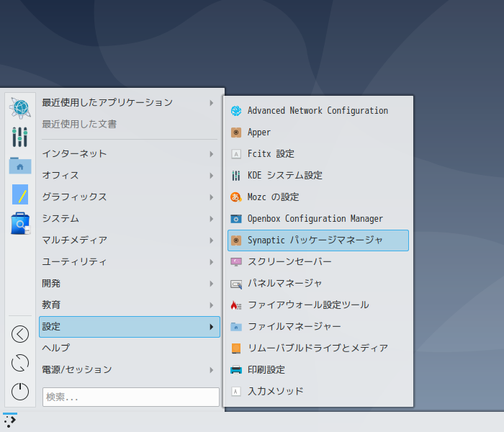This screenshot has height=432, width=504.
Task: Click the logout back-arrow circle icon
Action: coord(20,334)
